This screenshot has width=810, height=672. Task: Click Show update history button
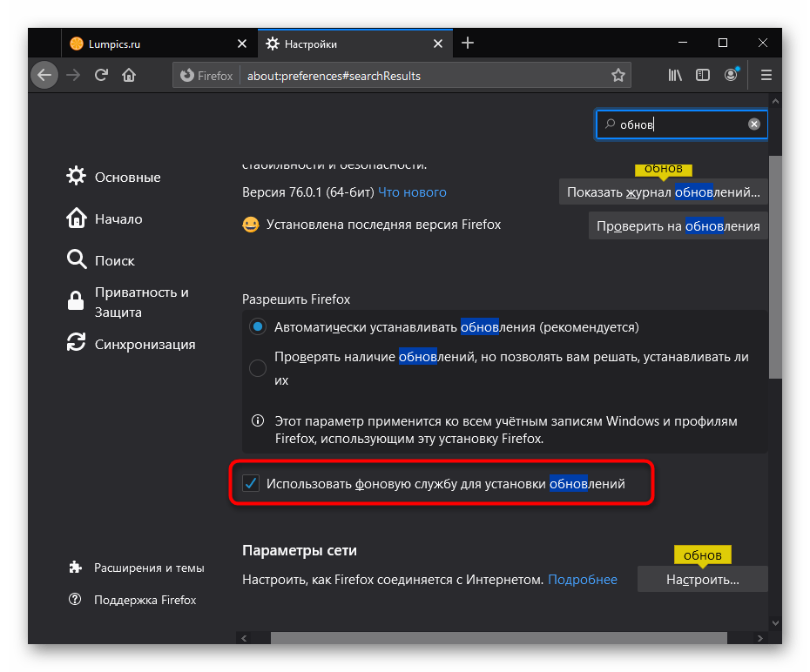663,192
